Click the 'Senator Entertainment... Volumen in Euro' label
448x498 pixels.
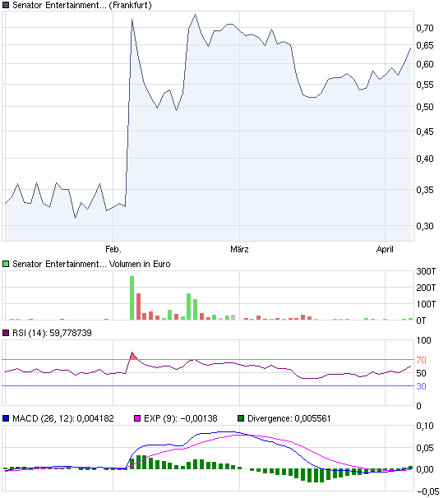coord(91,264)
